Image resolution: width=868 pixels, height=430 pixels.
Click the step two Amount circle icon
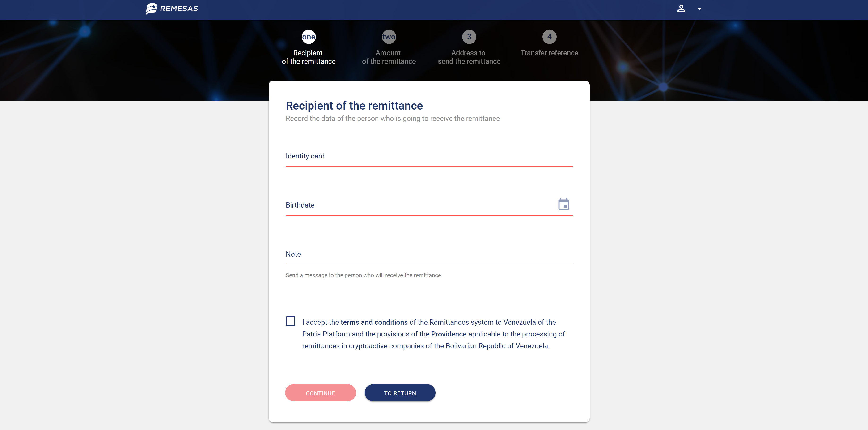(x=389, y=37)
